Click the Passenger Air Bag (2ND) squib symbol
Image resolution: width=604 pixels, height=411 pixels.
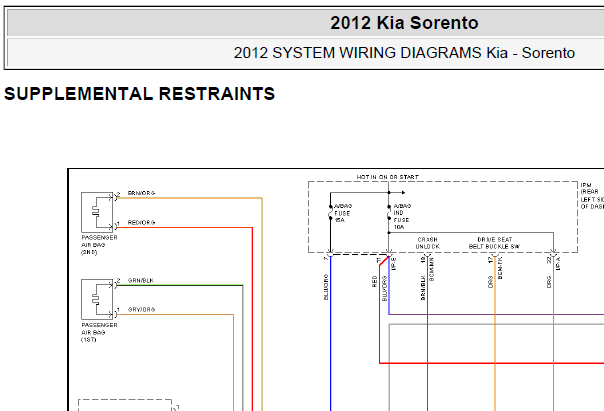(97, 212)
